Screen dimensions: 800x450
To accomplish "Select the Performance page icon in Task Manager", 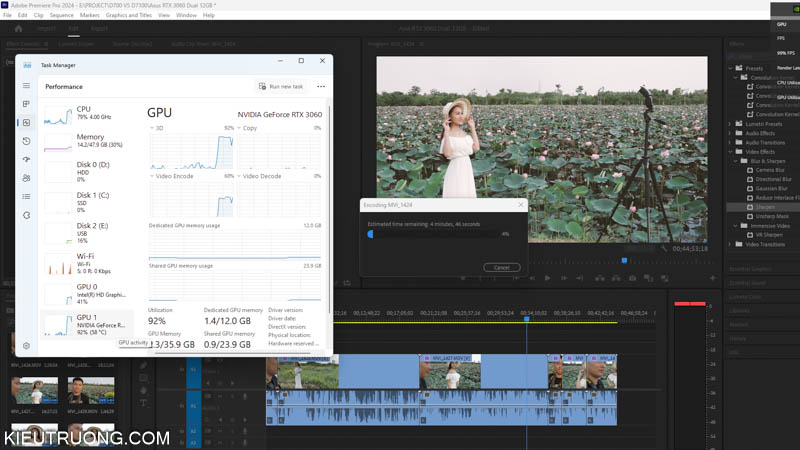I will pos(27,122).
